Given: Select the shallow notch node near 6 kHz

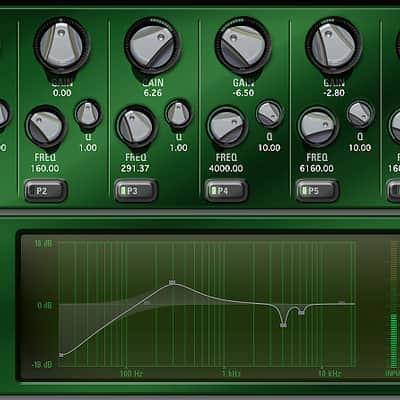Looking at the screenshot, I should (301, 313).
